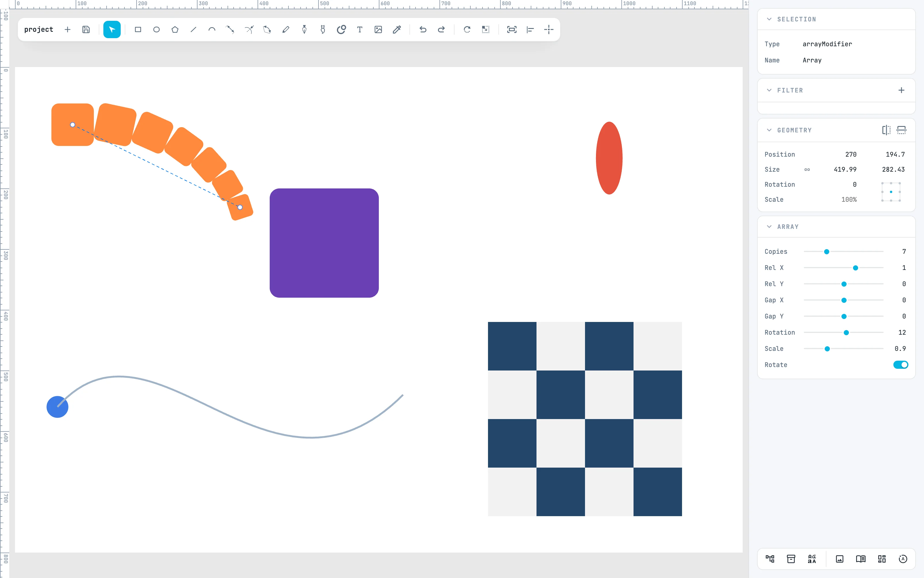Viewport: 924px width, 578px height.
Task: Select the Arc tool
Action: [212, 29]
